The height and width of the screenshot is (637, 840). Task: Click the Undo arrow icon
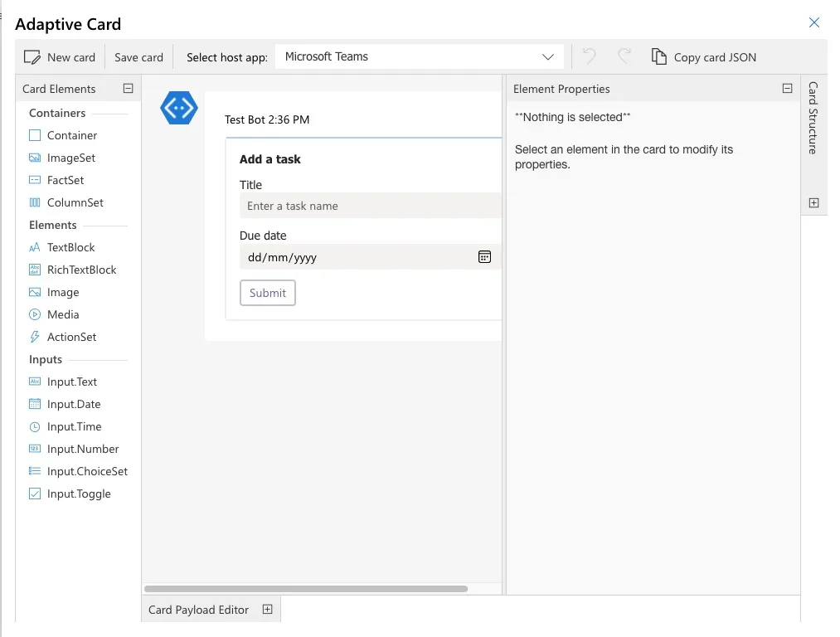tap(590, 56)
